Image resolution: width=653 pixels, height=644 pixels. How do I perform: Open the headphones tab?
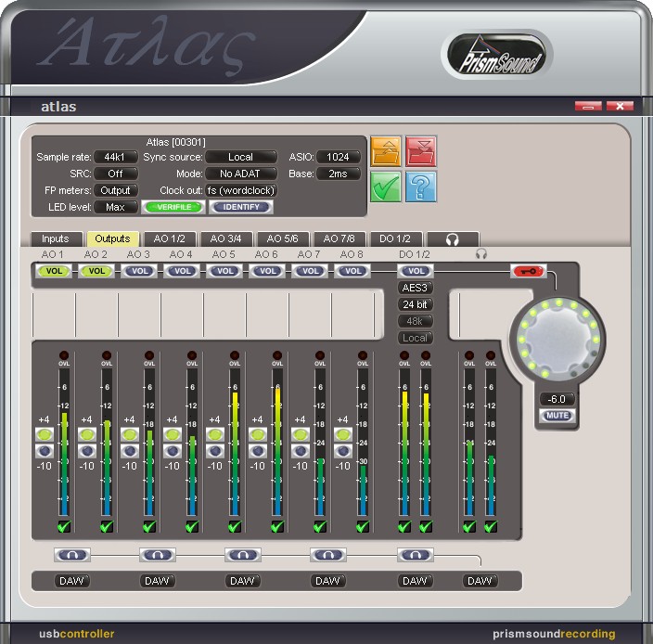coord(453,239)
